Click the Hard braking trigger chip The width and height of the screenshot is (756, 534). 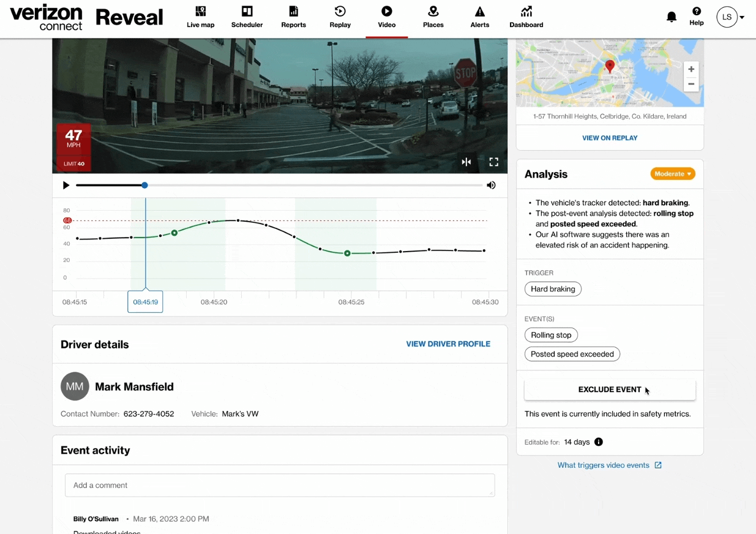(x=553, y=289)
